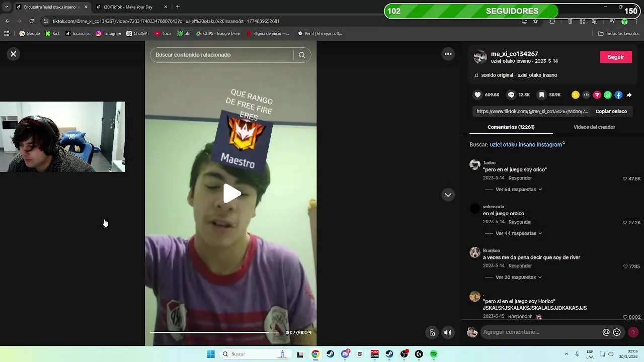Go back in browser history
Viewport: 644px width, 362px height.
pyautogui.click(x=7, y=21)
